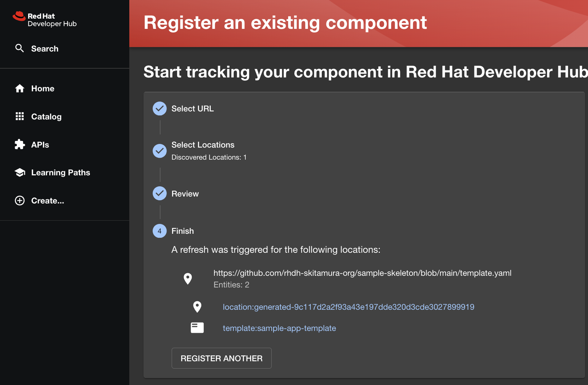Click the step 4 Finish circle
The width and height of the screenshot is (588, 385).
click(x=160, y=231)
